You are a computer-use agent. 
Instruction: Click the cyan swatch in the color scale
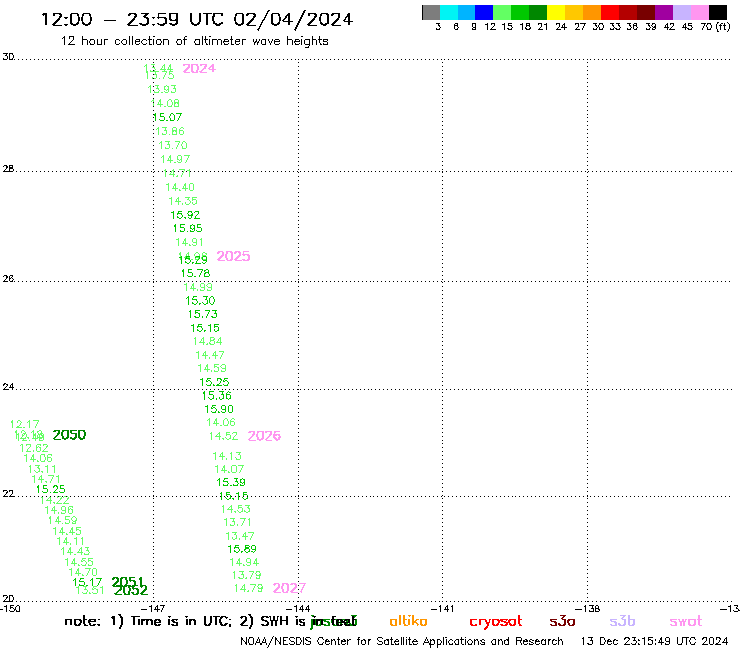coord(449,12)
